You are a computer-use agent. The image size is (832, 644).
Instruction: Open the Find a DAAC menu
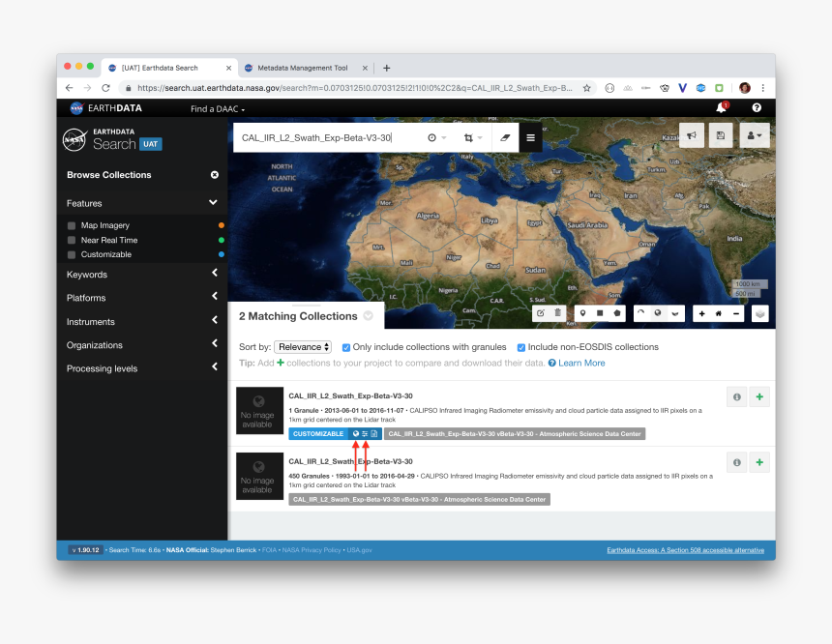tap(218, 109)
